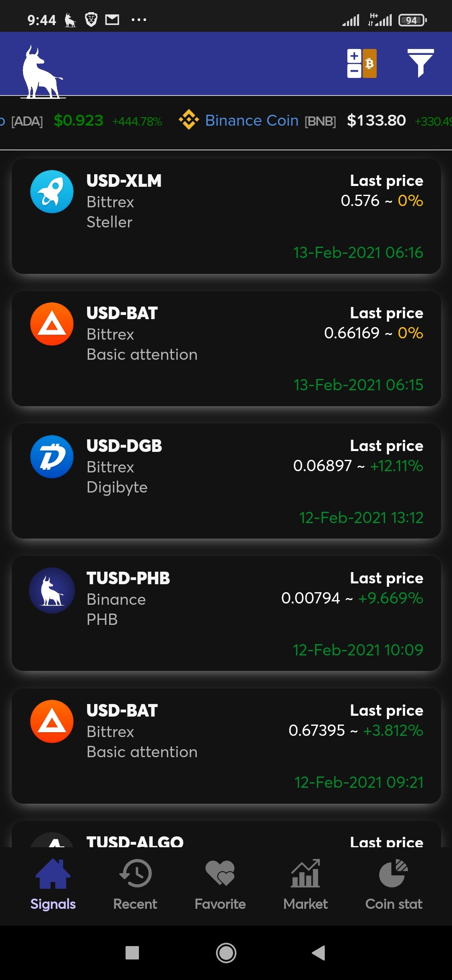Open the partially visible TUSD-ALGO card
Screen dimensions: 452x980
pos(226,833)
